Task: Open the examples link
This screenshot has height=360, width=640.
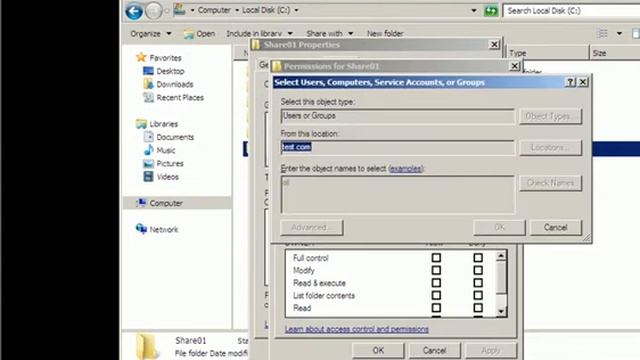Action: click(x=405, y=169)
